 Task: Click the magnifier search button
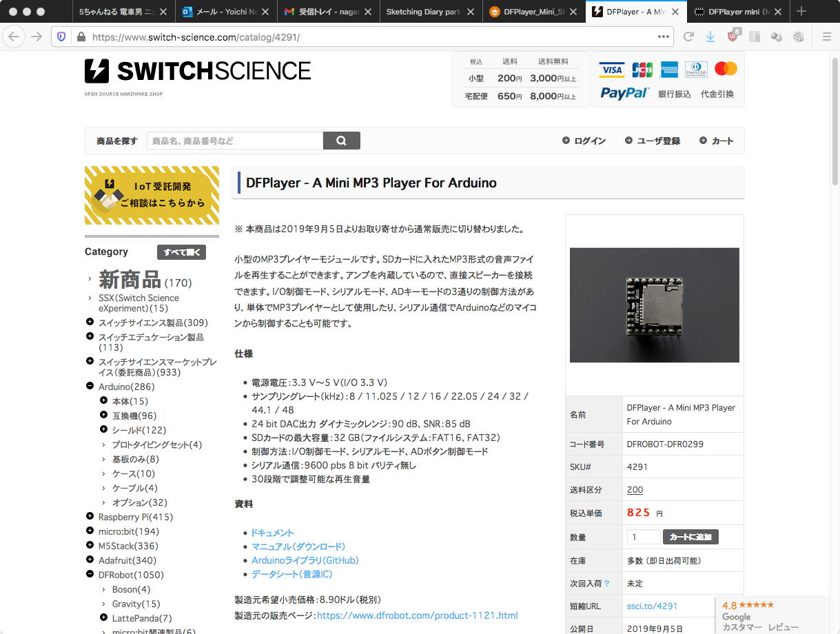coord(341,141)
